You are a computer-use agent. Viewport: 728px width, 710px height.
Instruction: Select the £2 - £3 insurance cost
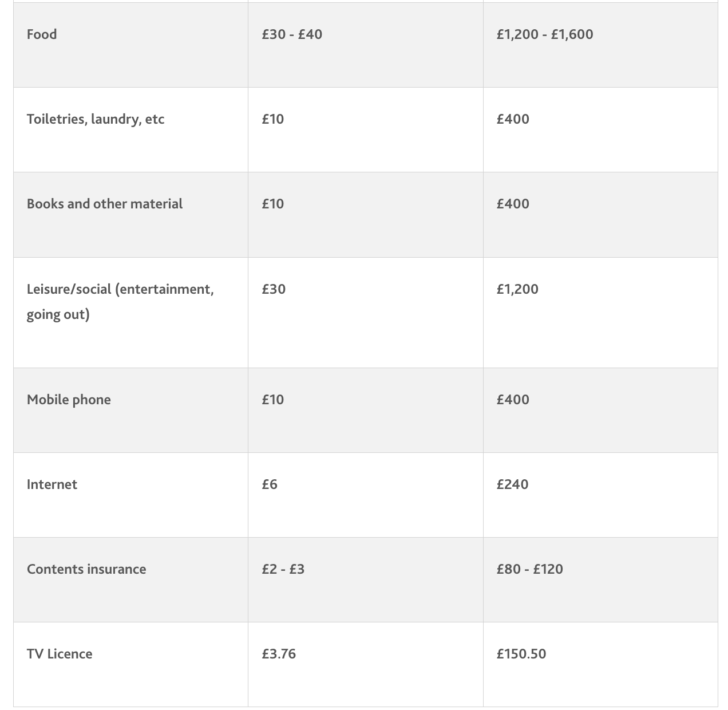coord(283,569)
